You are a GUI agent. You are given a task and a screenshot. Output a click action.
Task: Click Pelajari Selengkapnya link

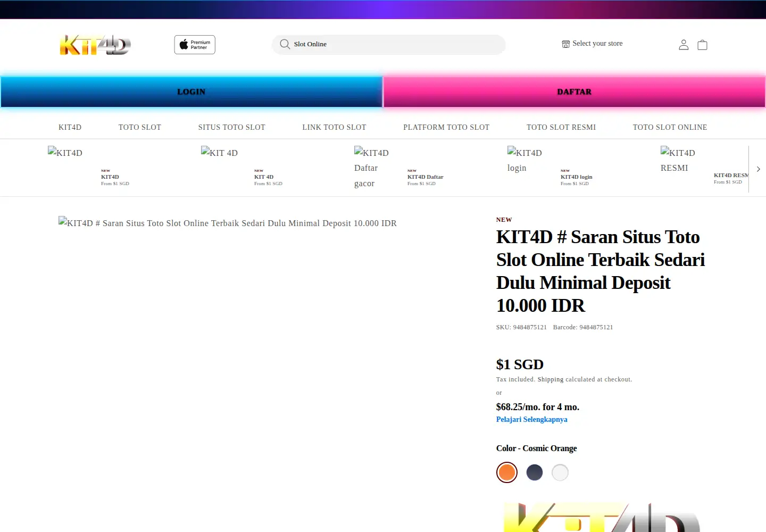[x=532, y=419]
